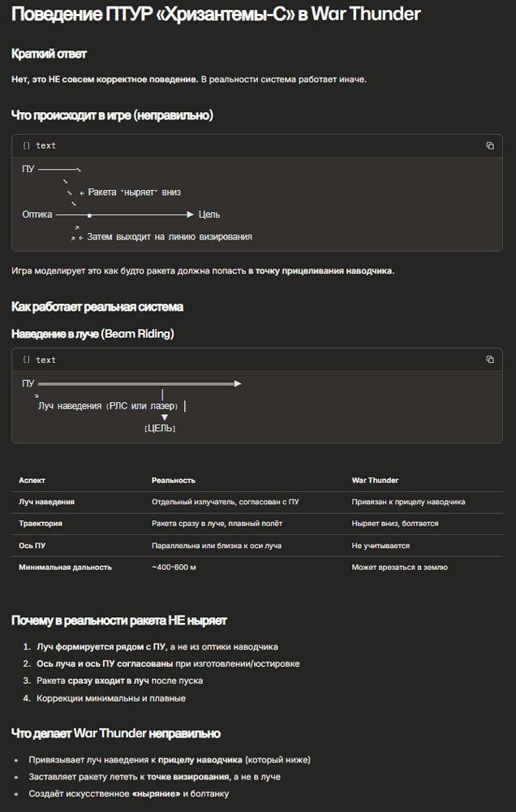Copy the first code block with dive diagram
This screenshot has height=812, width=516.
pos(490,145)
